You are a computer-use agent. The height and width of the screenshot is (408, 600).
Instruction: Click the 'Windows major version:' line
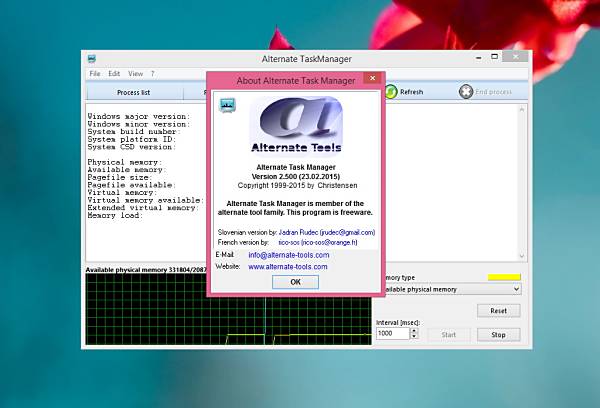[x=139, y=116]
